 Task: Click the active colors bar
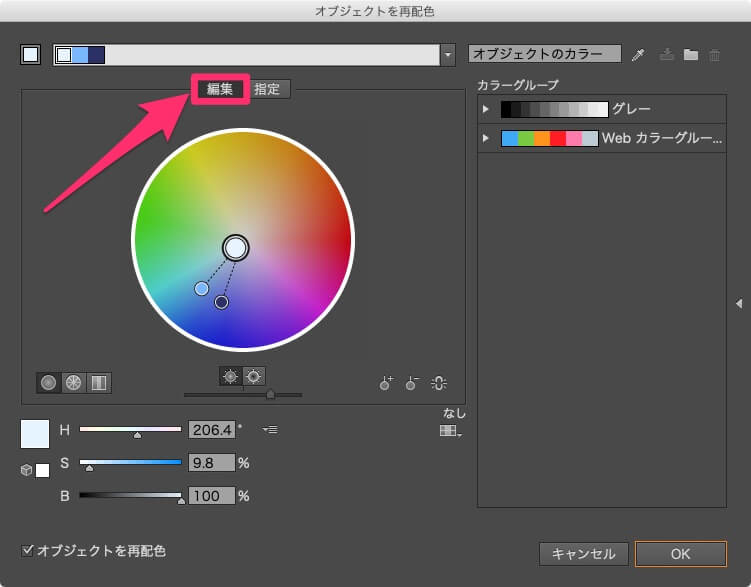(x=247, y=55)
